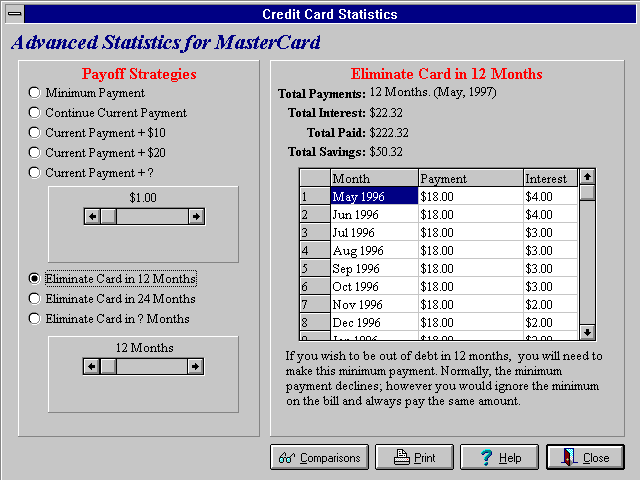Click right arrow of 12 Months slider
This screenshot has width=640, height=480.
tap(196, 366)
